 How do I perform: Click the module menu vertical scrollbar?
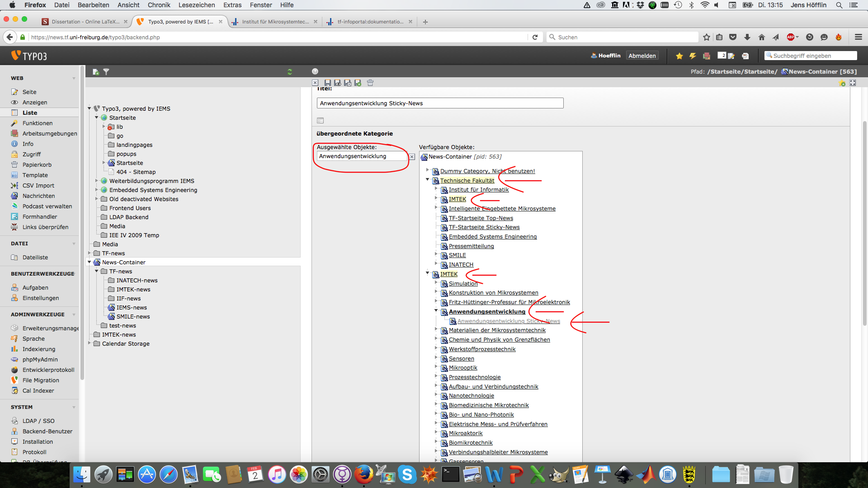82,224
